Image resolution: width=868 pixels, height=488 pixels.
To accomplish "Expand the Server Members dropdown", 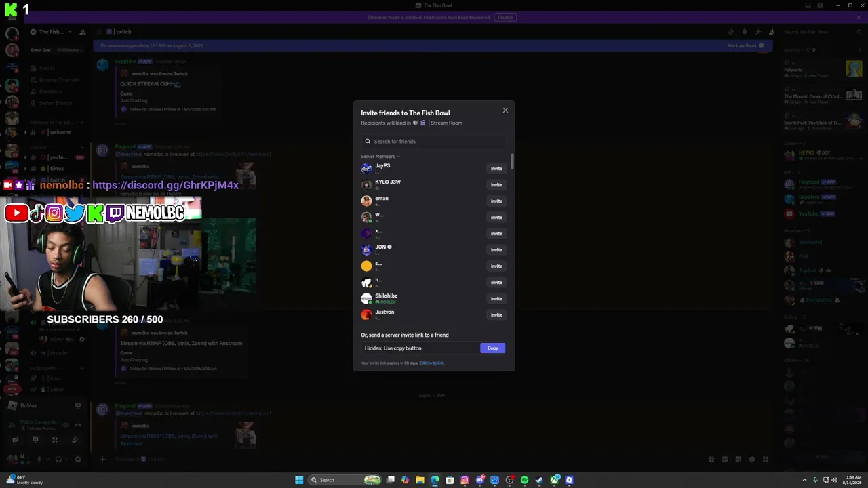I will [380, 157].
